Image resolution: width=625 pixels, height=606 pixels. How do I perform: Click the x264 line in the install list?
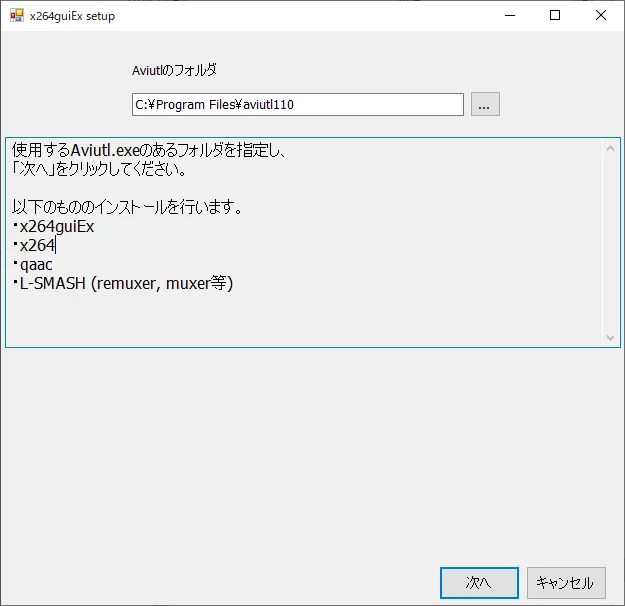tap(38, 245)
